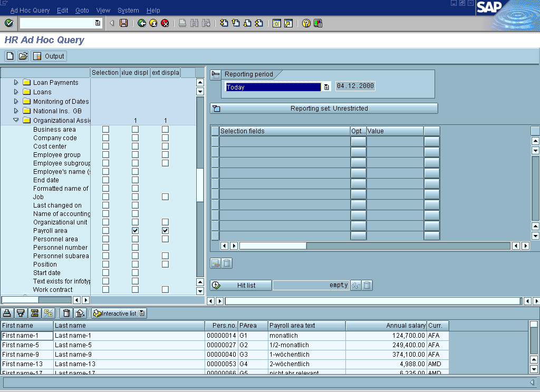
Task: Tick Text display checkbox for Work contract
Action: pos(165,289)
